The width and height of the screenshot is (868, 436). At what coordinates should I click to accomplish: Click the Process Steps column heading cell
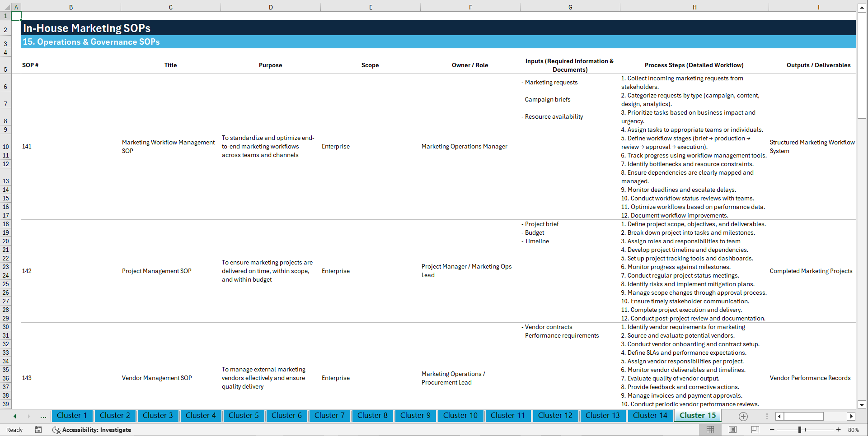click(x=694, y=65)
